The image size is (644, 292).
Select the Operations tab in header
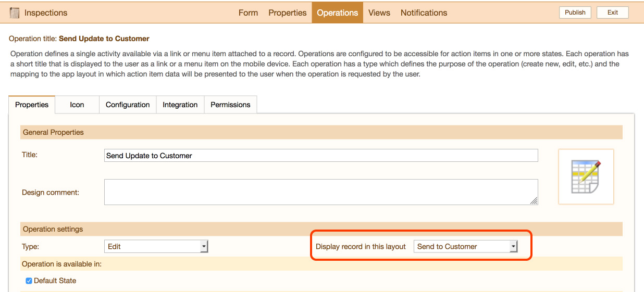(x=337, y=12)
